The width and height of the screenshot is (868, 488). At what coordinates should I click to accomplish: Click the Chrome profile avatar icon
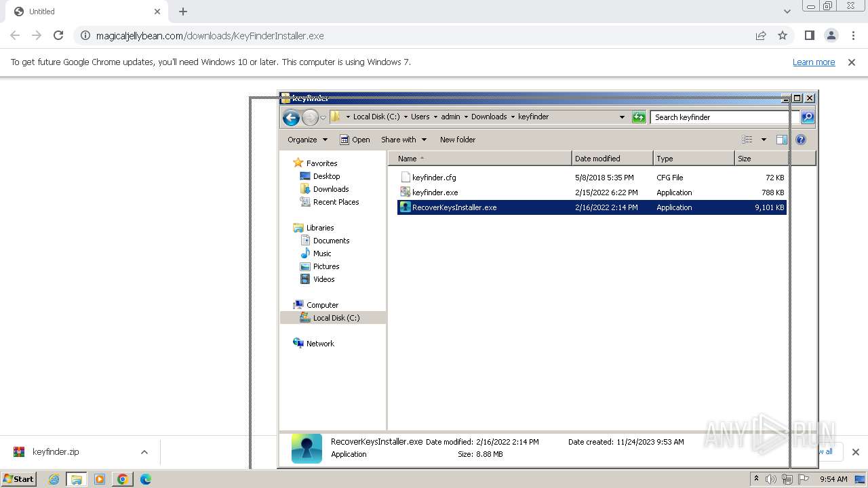pyautogui.click(x=831, y=35)
